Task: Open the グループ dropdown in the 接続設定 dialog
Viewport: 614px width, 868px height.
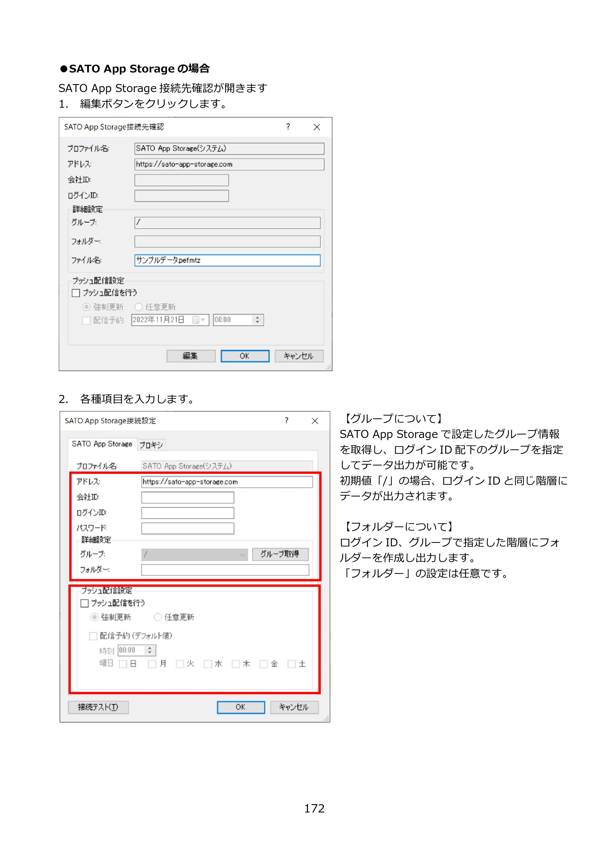Action: [x=194, y=555]
